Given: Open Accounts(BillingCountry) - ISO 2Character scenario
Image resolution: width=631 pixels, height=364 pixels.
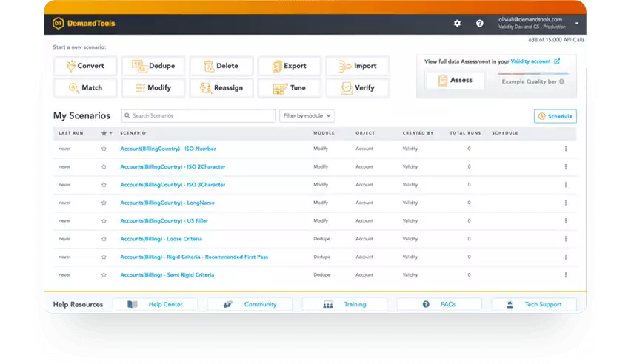Looking at the screenshot, I should click(x=173, y=167).
